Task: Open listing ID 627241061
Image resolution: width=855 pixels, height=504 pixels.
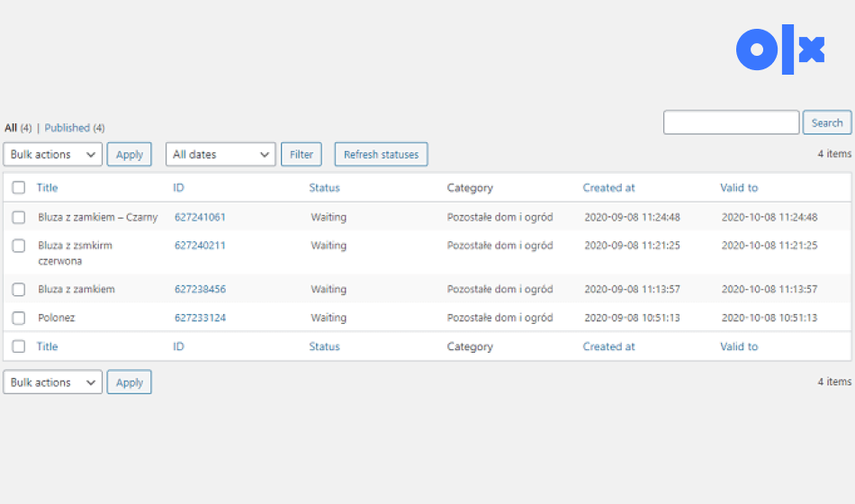Action: [200, 217]
